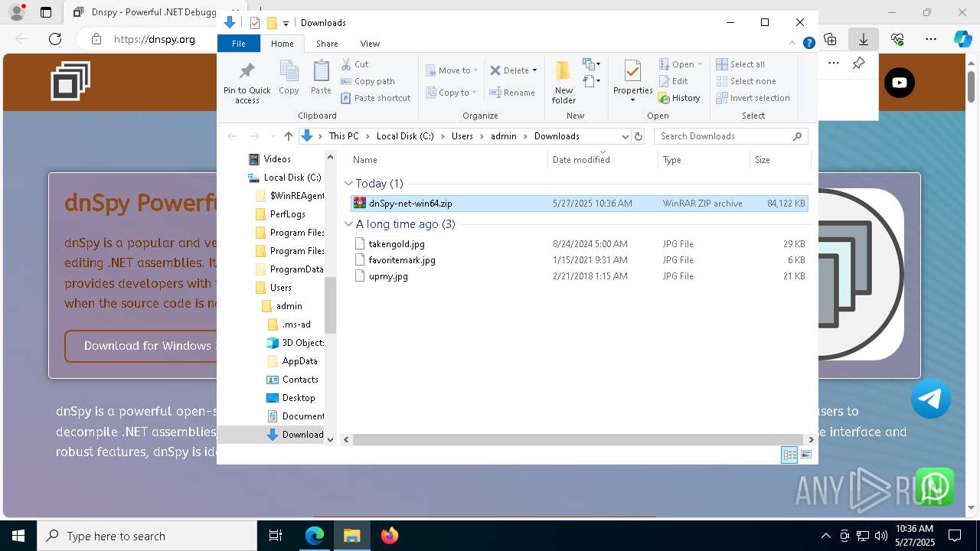Viewport: 980px width, 551px height.
Task: Minimize the ribbon chevron
Action: [793, 44]
